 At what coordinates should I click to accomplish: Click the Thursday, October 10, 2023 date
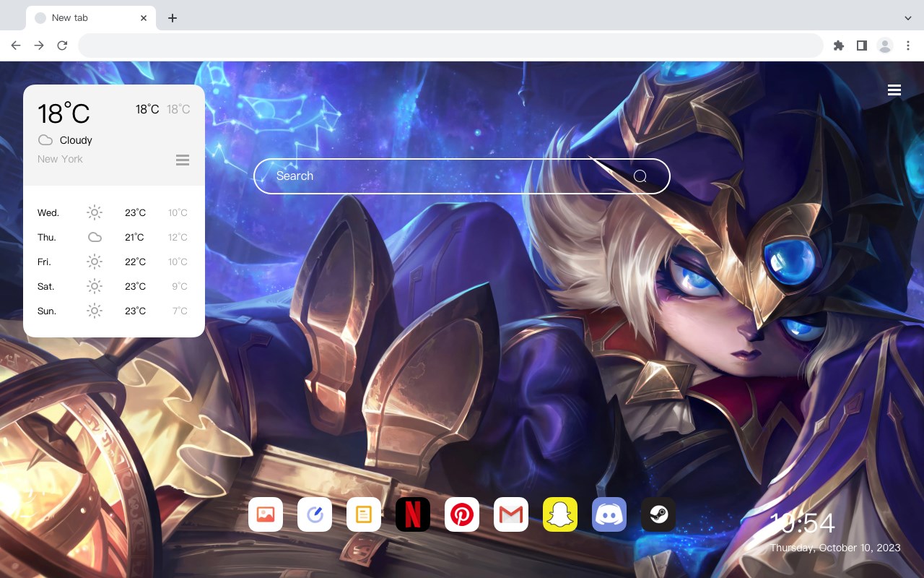[x=835, y=548]
